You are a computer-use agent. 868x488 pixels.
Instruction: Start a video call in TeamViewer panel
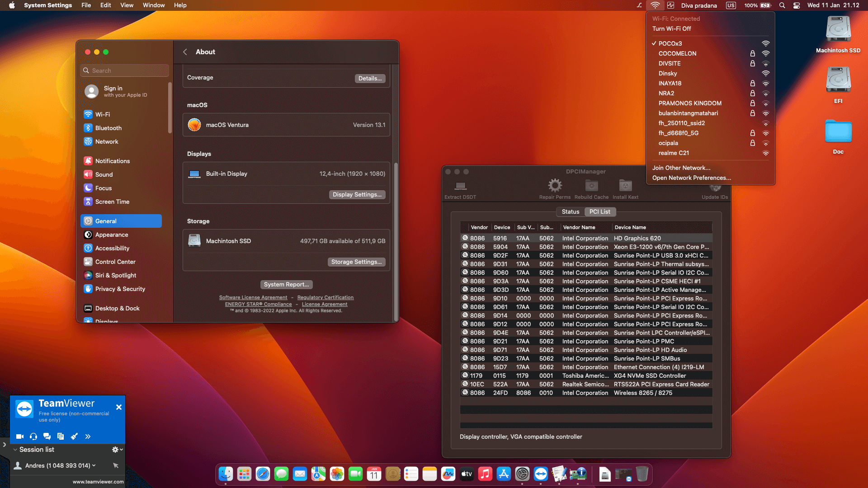coord(19,436)
